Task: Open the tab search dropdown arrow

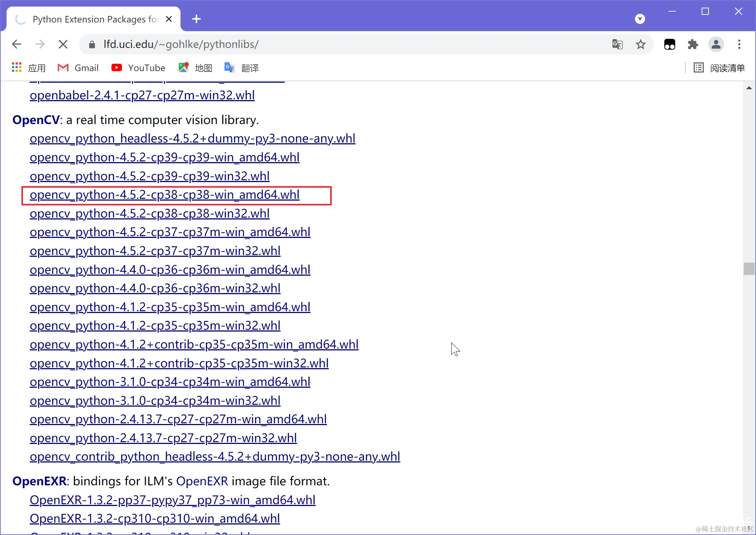Action: 640,19
